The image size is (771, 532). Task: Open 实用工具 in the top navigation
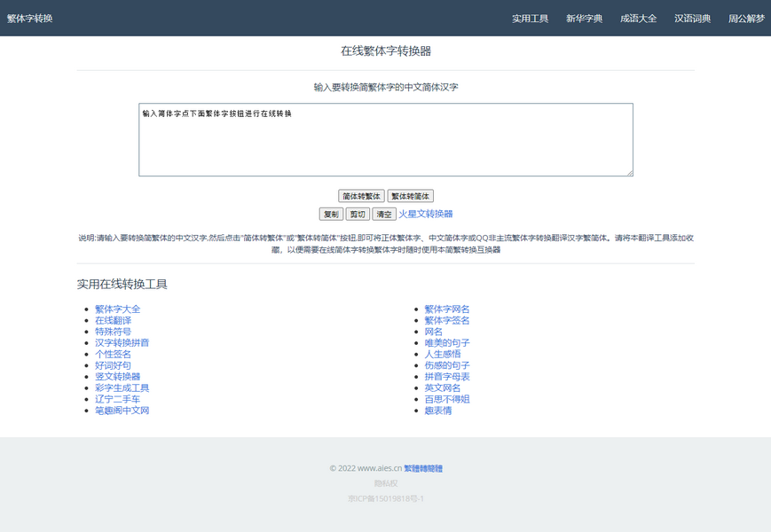[x=530, y=19]
